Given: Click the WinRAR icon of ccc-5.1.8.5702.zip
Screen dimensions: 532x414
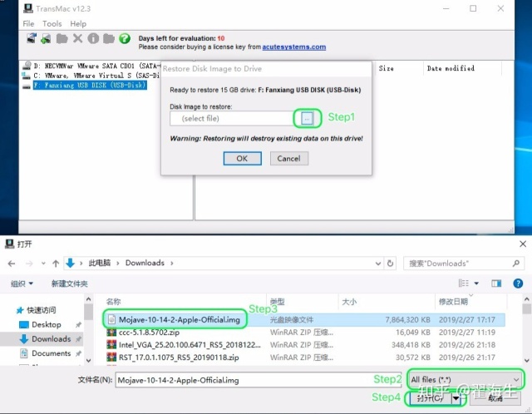Looking at the screenshot, I should [111, 333].
